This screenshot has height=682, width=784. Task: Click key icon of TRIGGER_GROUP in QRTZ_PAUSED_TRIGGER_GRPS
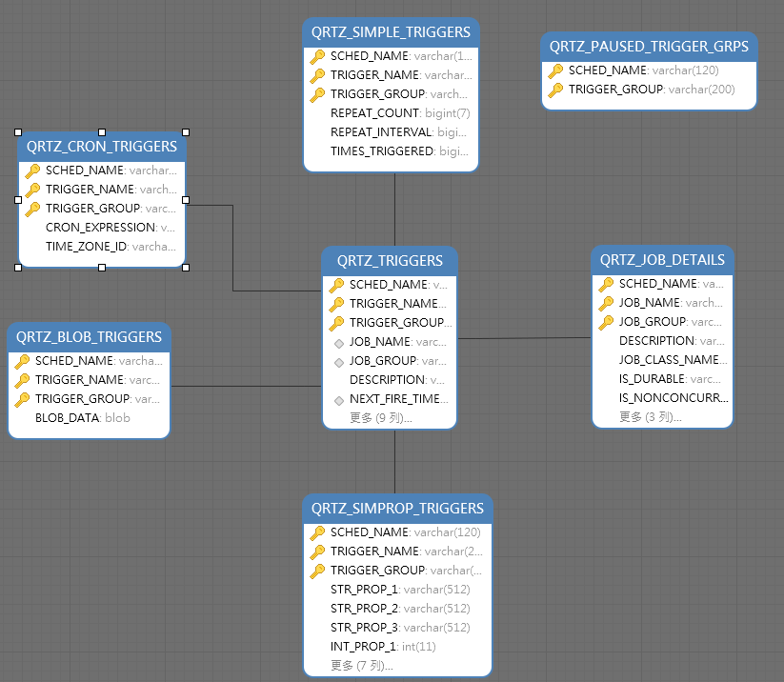pos(555,90)
